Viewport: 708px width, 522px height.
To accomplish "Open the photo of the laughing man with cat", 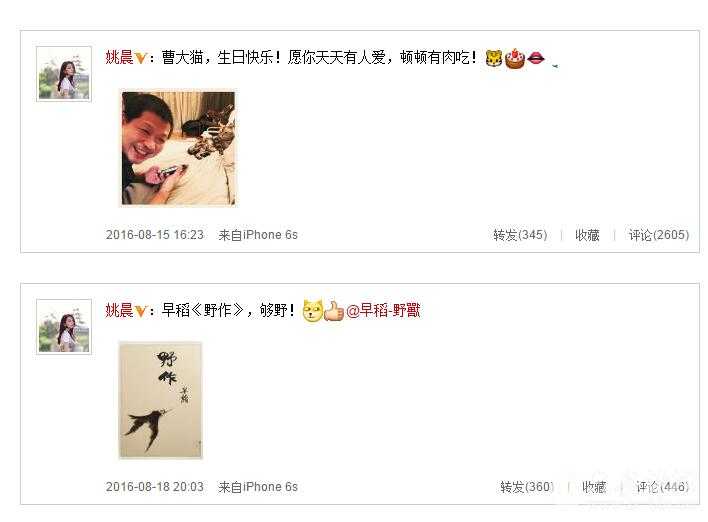I will 178,148.
